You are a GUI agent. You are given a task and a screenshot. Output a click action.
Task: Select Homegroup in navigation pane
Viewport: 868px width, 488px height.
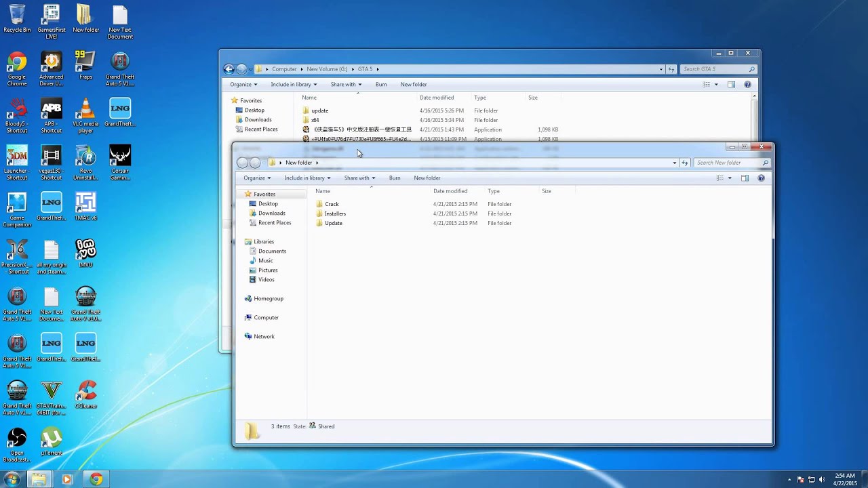[x=268, y=299]
